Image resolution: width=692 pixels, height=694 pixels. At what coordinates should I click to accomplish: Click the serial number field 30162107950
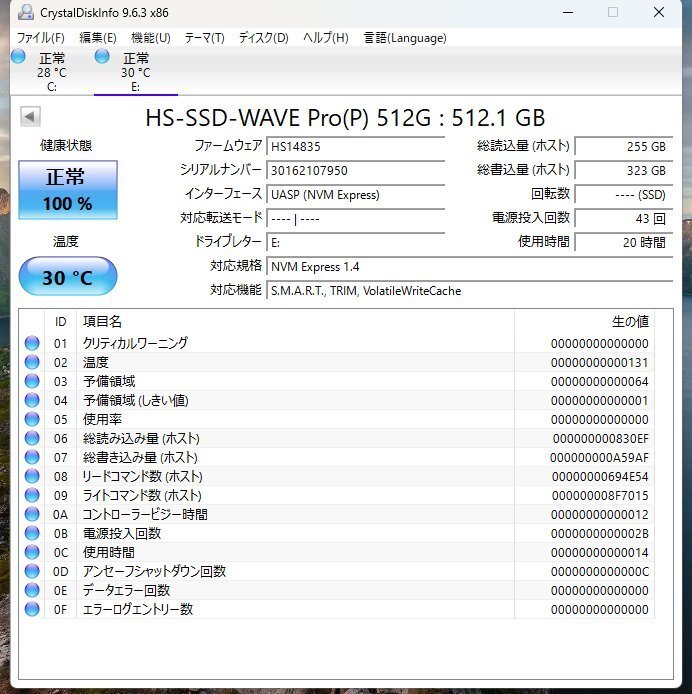[x=356, y=170]
